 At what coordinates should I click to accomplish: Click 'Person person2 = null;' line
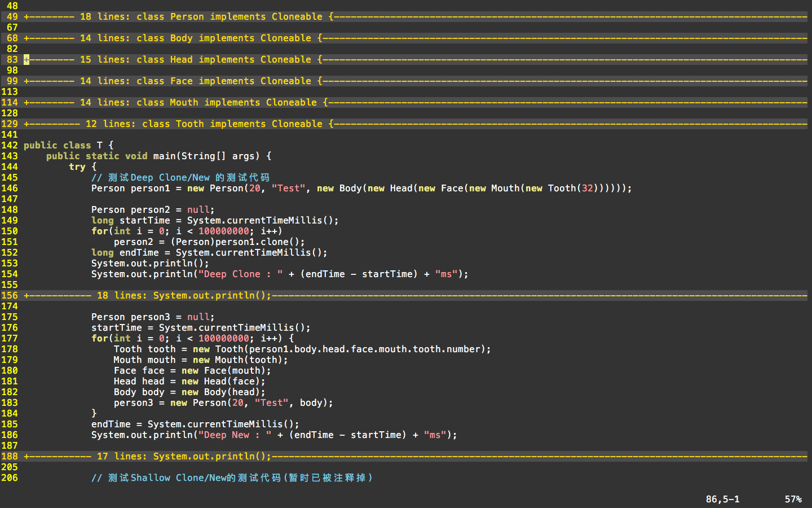pos(153,210)
